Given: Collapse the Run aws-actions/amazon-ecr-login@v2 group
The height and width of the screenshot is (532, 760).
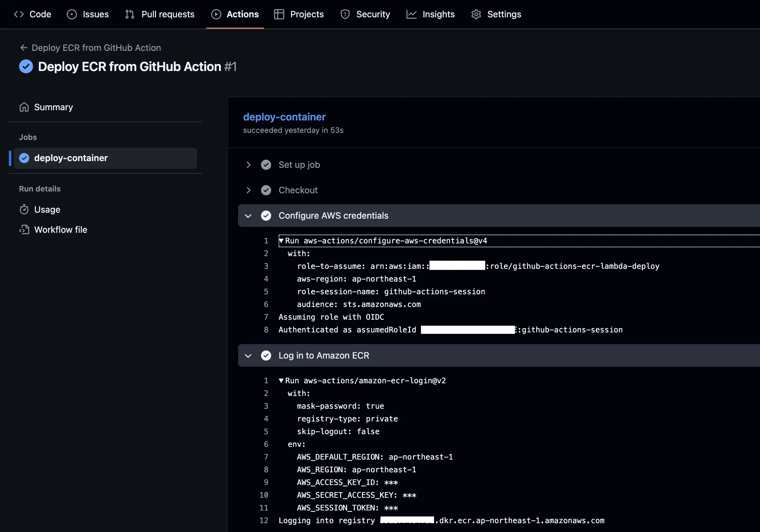Looking at the screenshot, I should tap(281, 380).
